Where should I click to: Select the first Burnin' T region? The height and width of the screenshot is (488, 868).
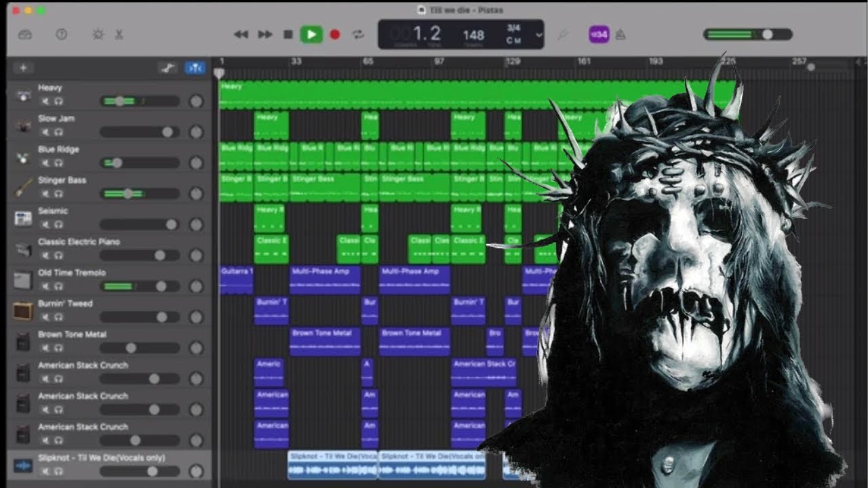[271, 311]
